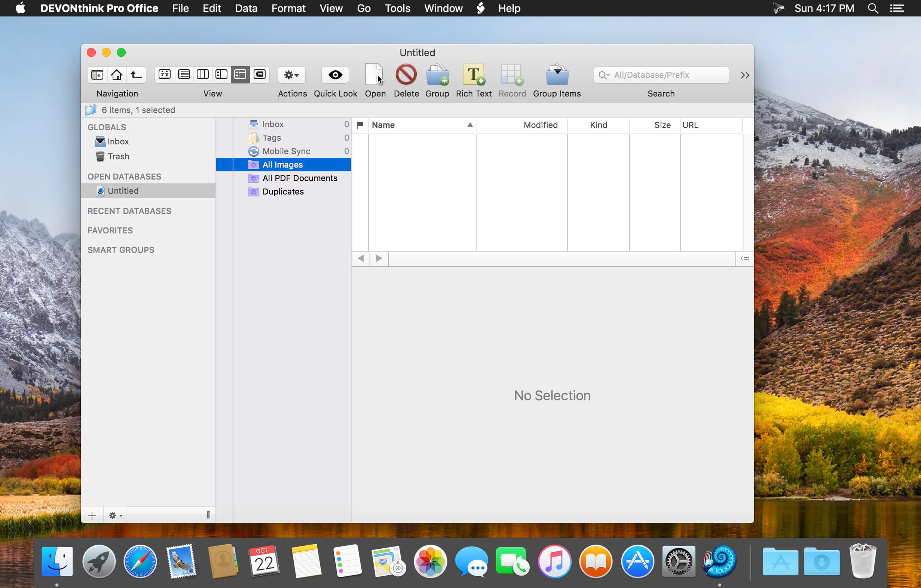Click the Delete toolbar icon
This screenshot has height=588, width=921.
pos(406,74)
